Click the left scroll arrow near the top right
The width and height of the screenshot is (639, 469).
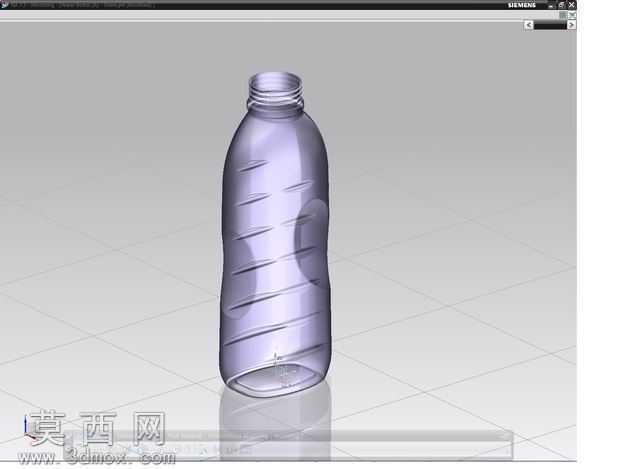pos(529,25)
